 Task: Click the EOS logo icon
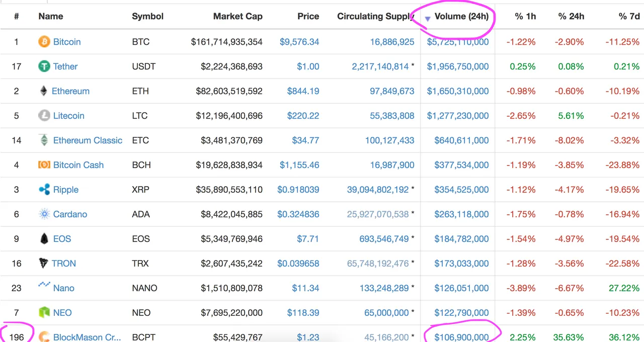point(44,239)
